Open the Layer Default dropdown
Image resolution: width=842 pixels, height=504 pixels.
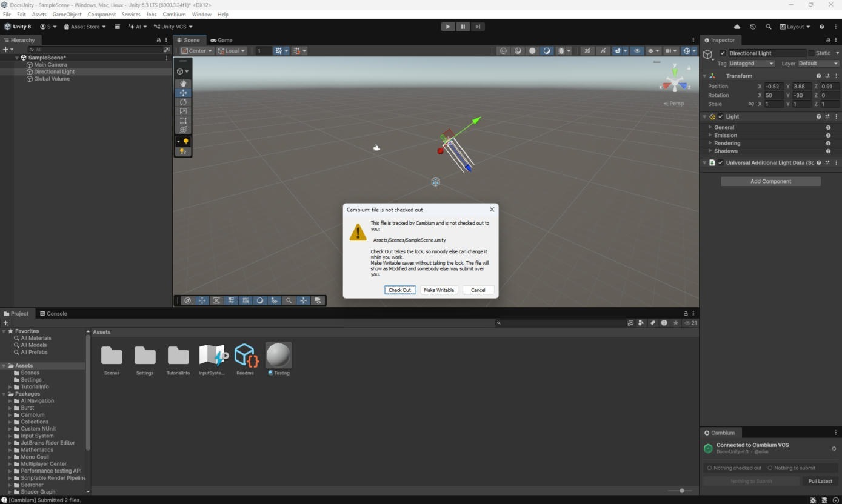818,64
